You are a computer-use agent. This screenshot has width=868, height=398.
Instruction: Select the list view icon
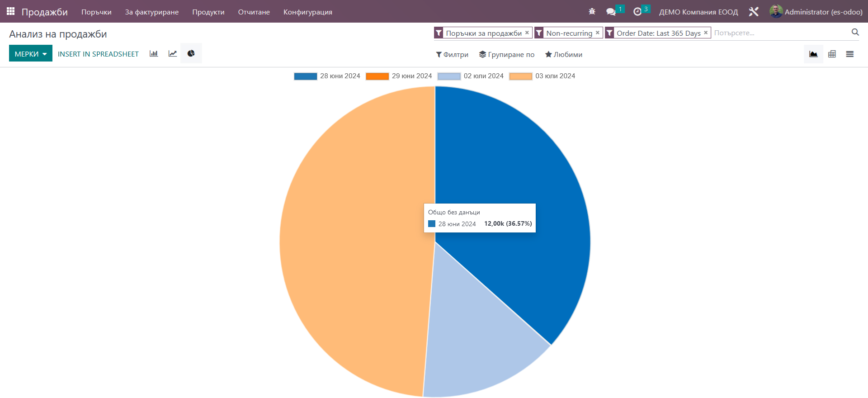850,54
